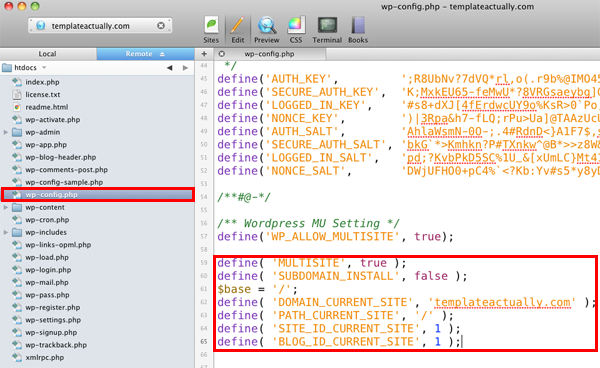Select the wp-config.php editor tab
This screenshot has height=368, width=600.
pyautogui.click(x=269, y=54)
